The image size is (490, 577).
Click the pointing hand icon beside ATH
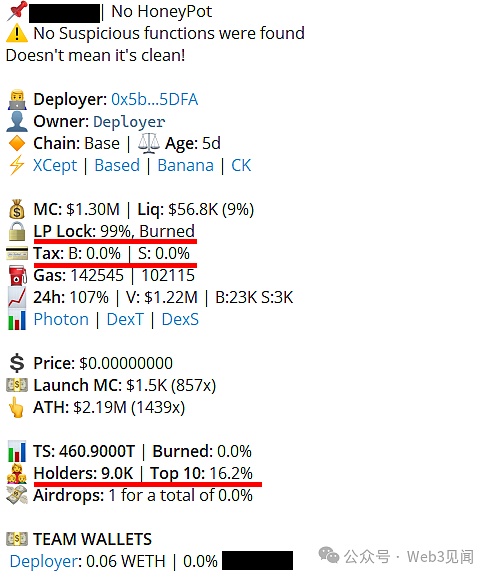(x=17, y=407)
